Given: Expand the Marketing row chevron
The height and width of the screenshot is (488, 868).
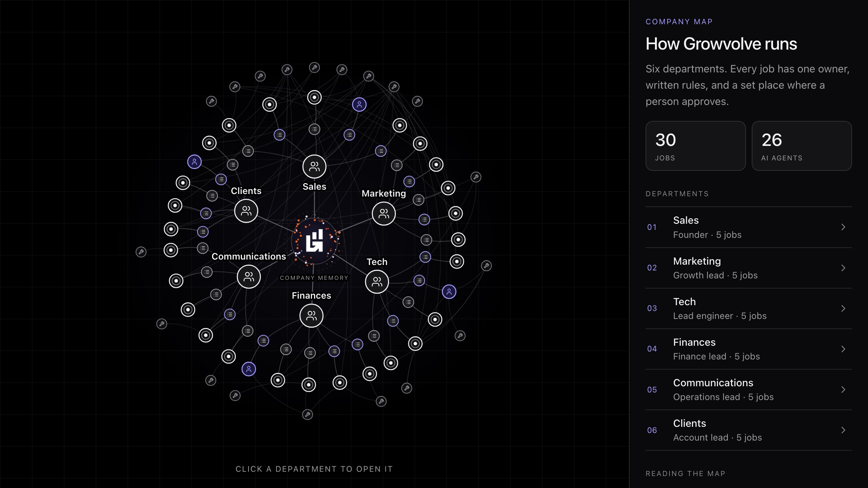Looking at the screenshot, I should coord(843,268).
